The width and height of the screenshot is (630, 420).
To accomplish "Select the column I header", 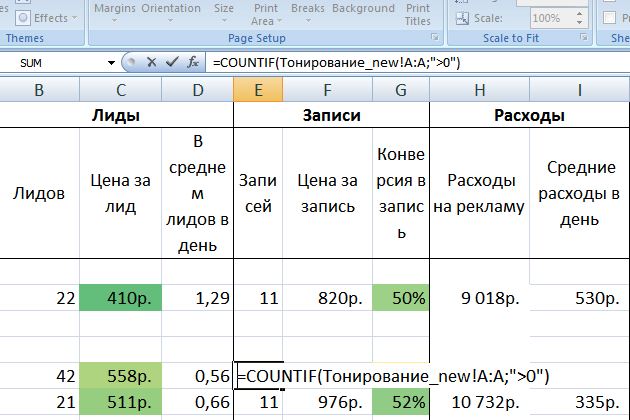I will (580, 90).
